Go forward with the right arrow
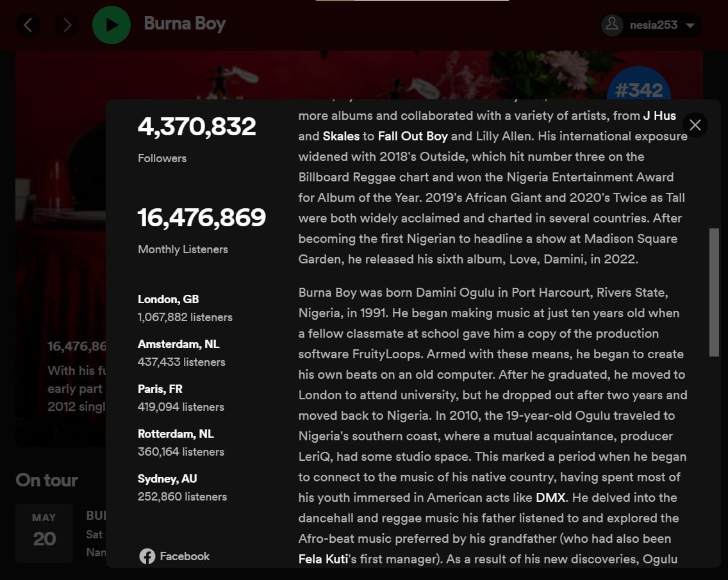728x580 pixels. point(67,25)
